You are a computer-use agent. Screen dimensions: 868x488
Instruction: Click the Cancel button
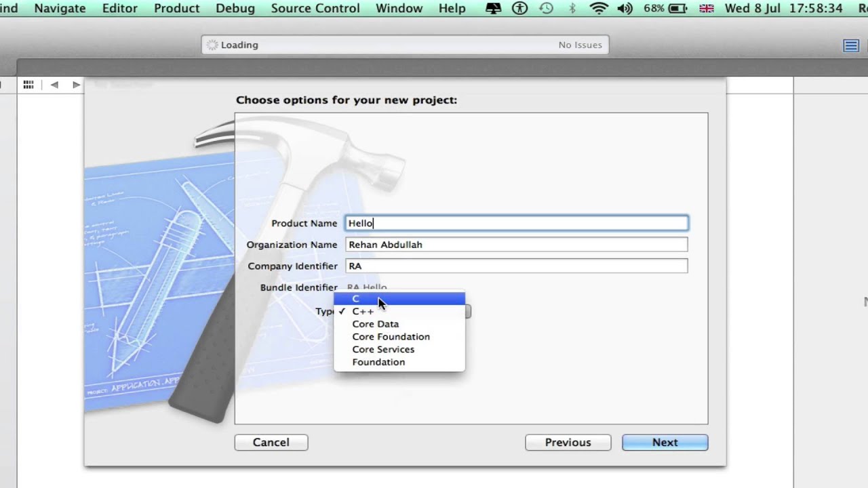(271, 443)
